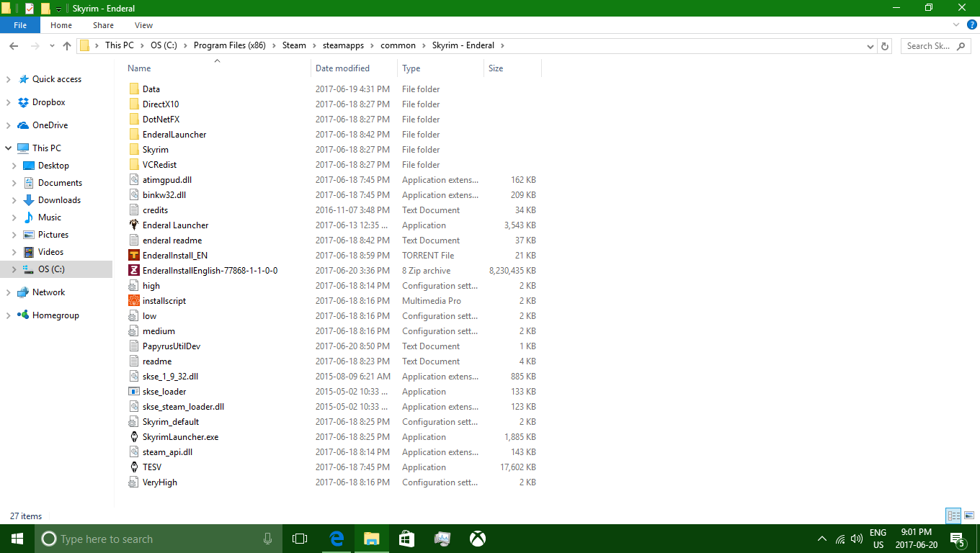Switch to details view layout
The height and width of the screenshot is (553, 980).
(x=954, y=516)
